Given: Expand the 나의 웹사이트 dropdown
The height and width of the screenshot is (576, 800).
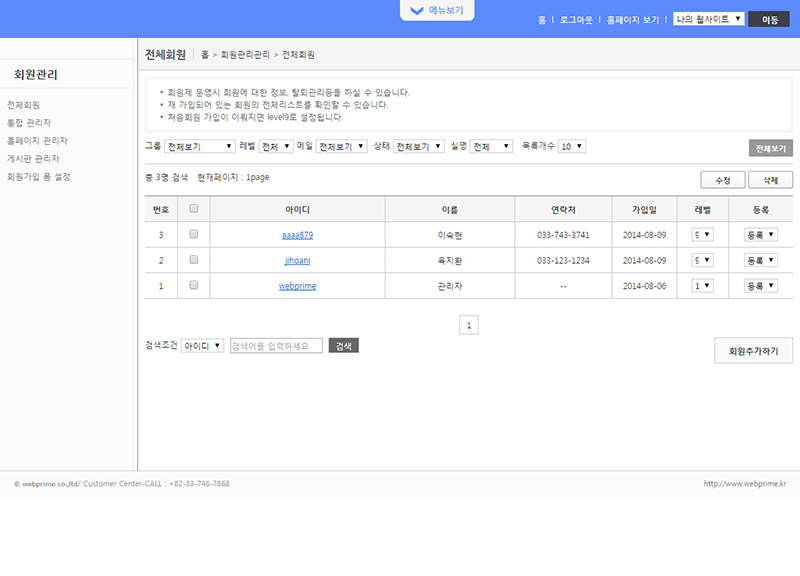Looking at the screenshot, I should coord(709,19).
